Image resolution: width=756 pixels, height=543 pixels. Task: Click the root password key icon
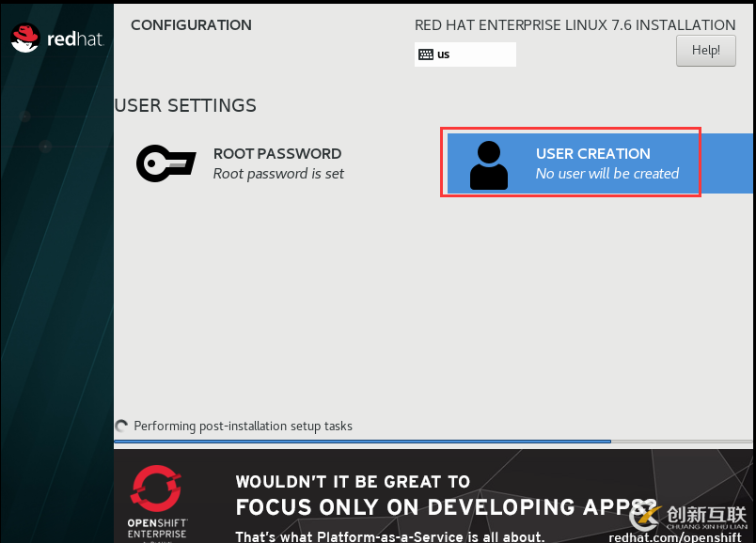(x=165, y=163)
